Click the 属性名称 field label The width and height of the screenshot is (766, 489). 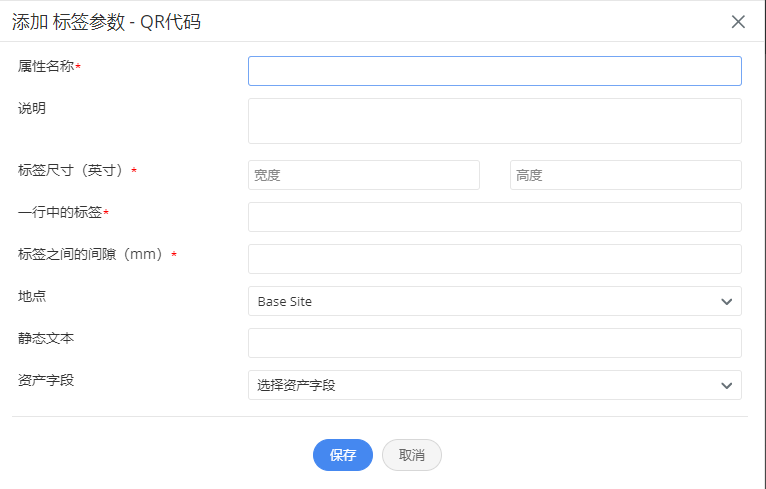point(46,66)
